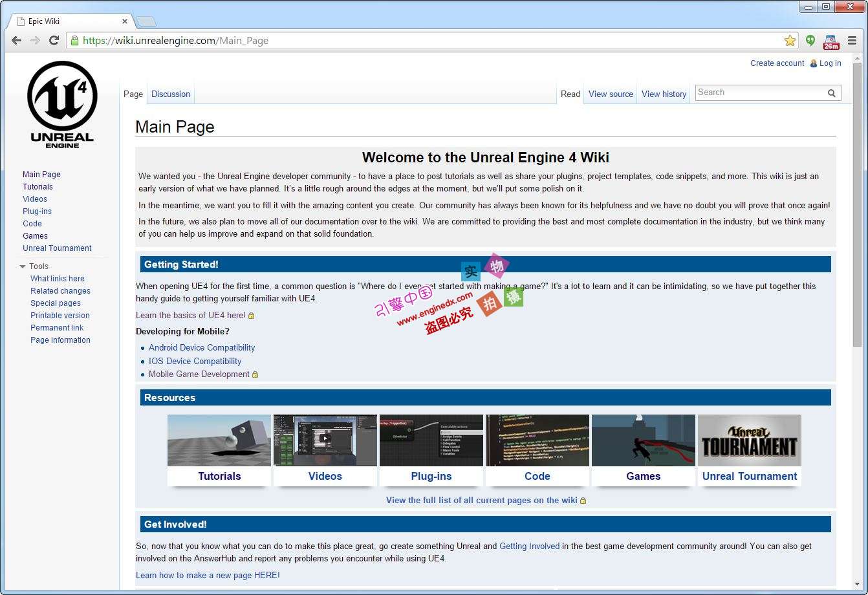Click the Create account link
Image resolution: width=868 pixels, height=595 pixels.
coord(777,63)
